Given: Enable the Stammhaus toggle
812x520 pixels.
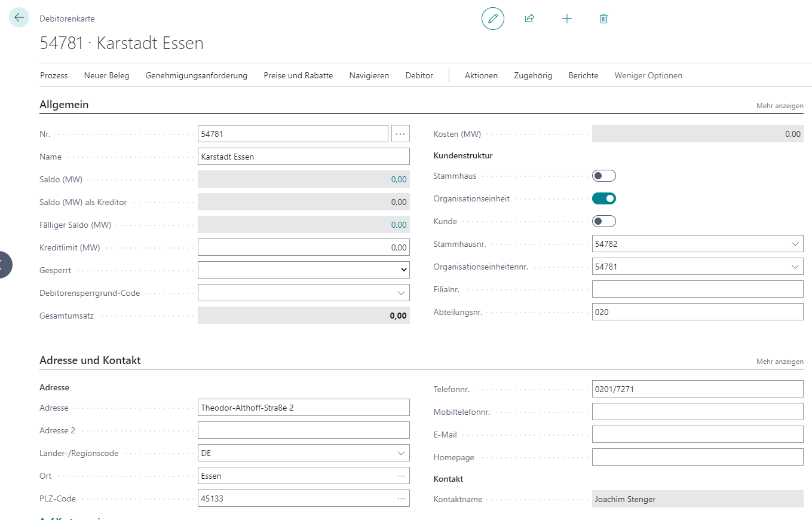Looking at the screenshot, I should click(603, 176).
